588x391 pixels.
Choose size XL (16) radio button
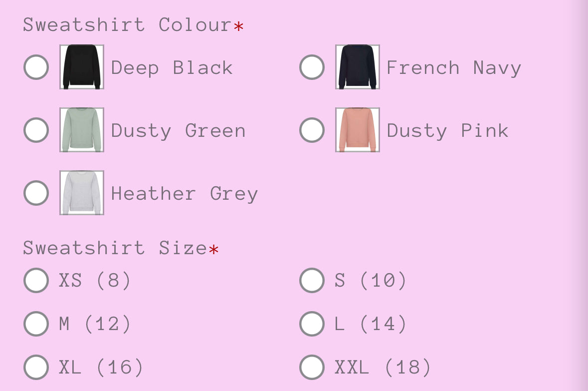[x=36, y=367]
